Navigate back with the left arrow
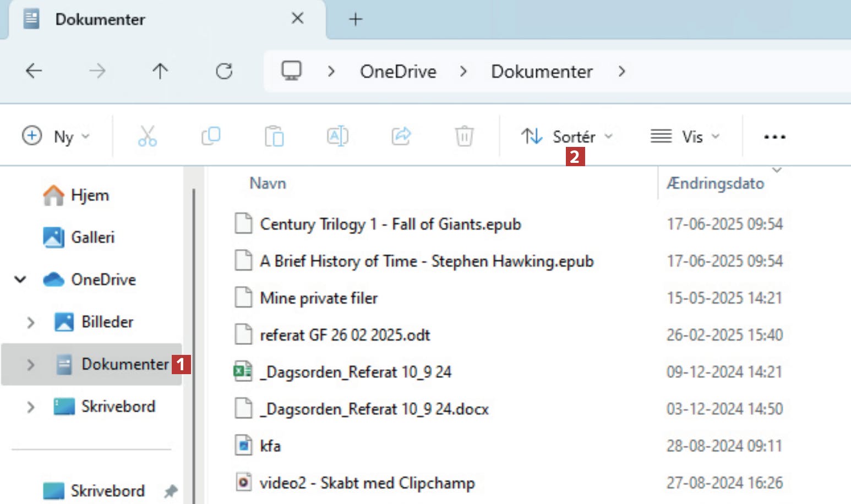Viewport: 851px width, 504px height. [x=34, y=71]
